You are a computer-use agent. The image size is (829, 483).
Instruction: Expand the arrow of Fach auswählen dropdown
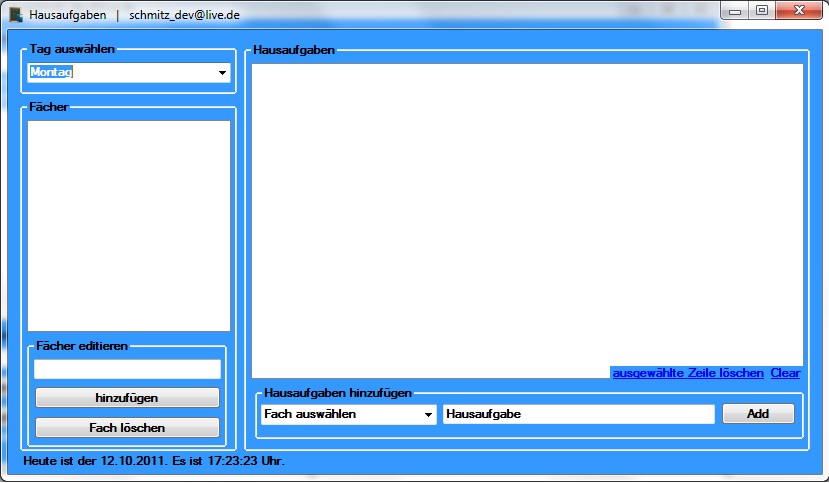pyautogui.click(x=428, y=414)
